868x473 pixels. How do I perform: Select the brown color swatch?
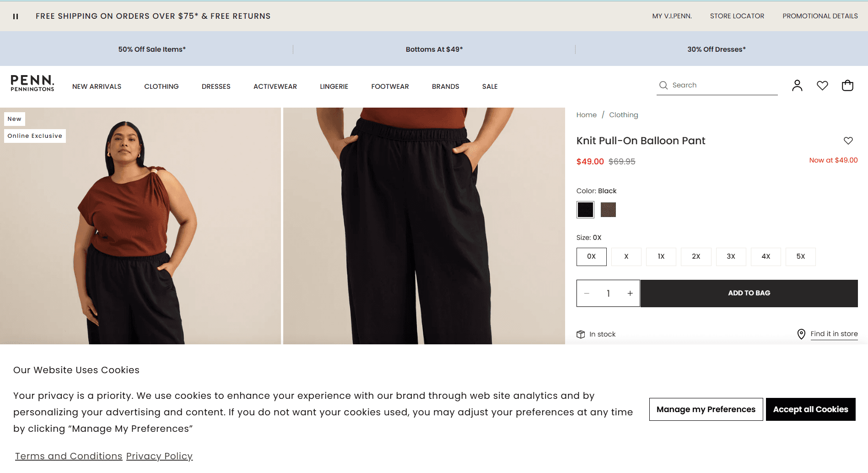[608, 209]
